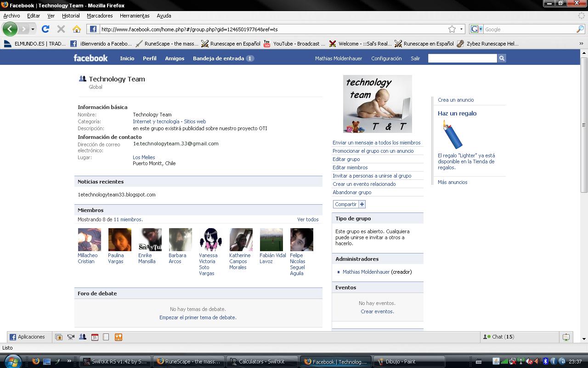Go to the Firefox home page icon

point(77,29)
